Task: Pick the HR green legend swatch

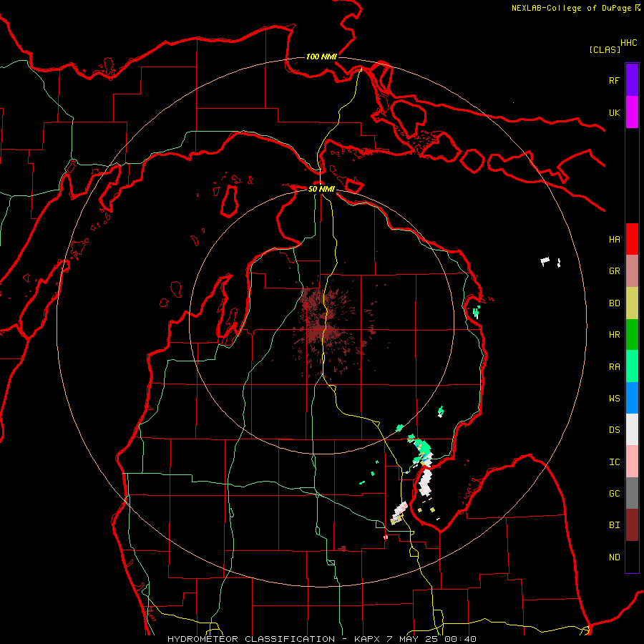Action: coord(632,334)
